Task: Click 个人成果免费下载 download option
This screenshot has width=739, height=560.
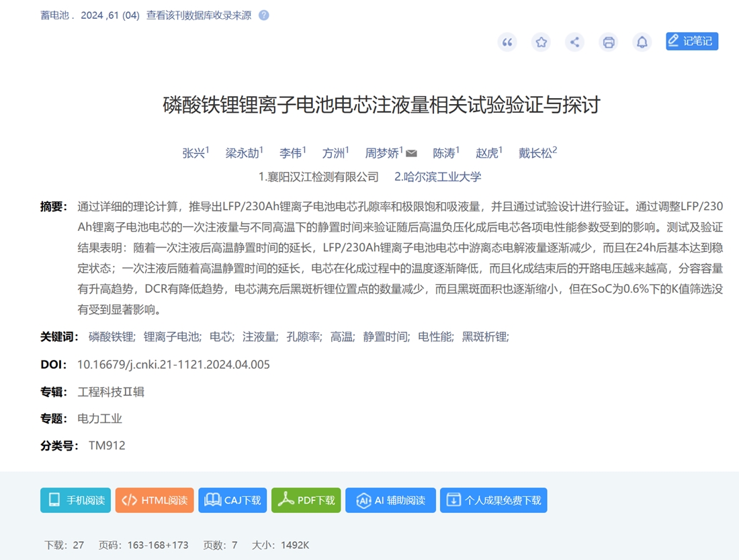Action: coord(493,500)
